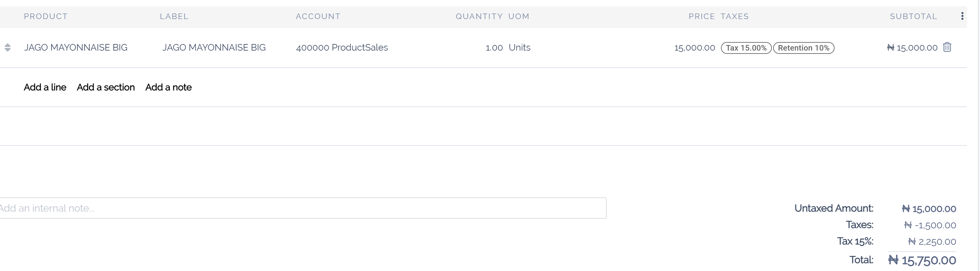Edit the quantity value 1.00

(x=494, y=48)
